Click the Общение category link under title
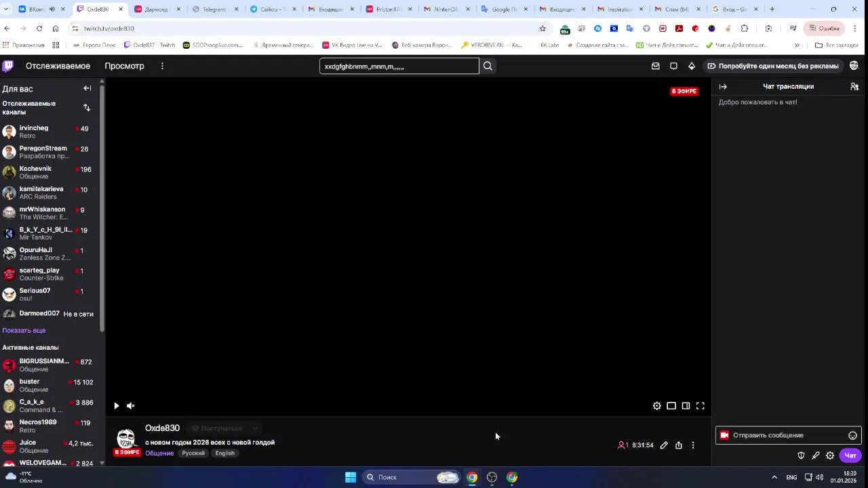The image size is (868, 488). point(159,453)
